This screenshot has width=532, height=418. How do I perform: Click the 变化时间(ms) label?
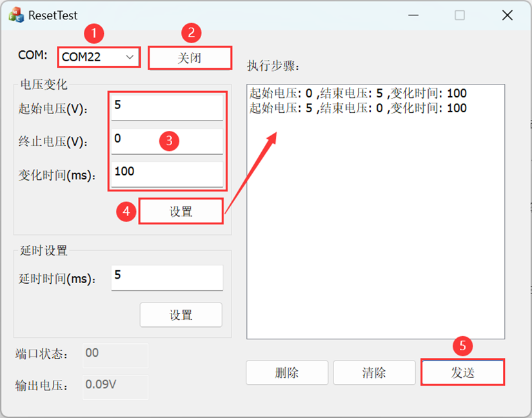pyautogui.click(x=57, y=175)
